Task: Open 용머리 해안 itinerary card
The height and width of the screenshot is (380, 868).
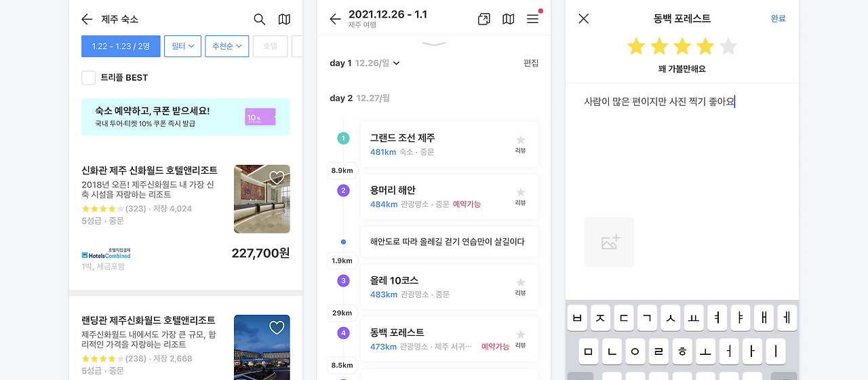Action: 449,196
